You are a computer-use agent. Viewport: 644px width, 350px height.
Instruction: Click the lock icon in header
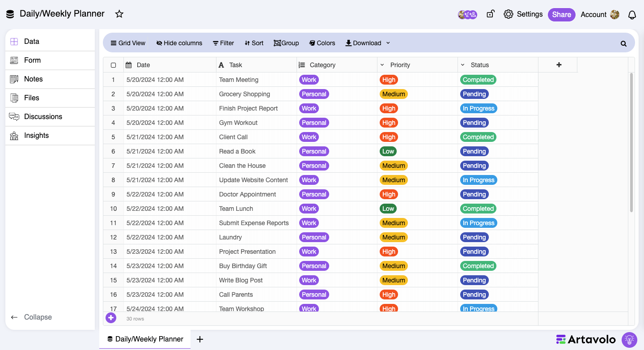(x=491, y=14)
